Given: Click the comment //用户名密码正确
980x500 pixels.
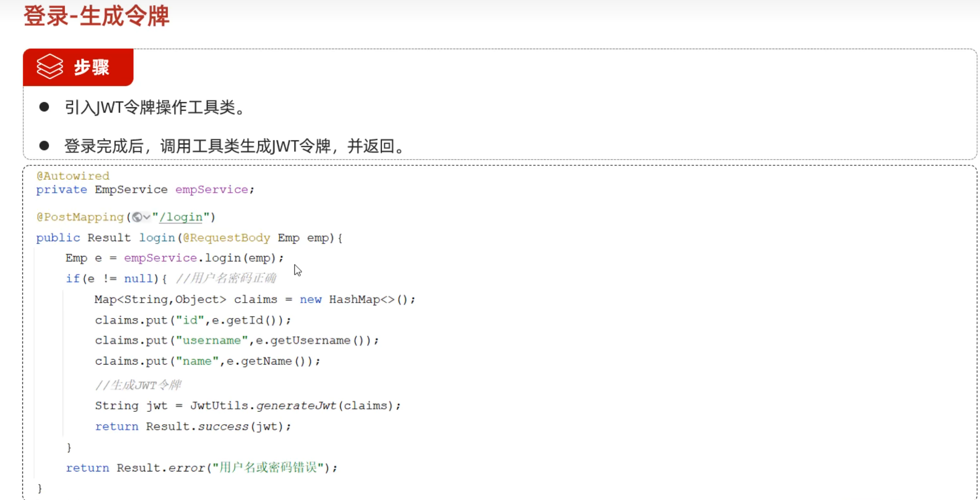Looking at the screenshot, I should pos(226,278).
